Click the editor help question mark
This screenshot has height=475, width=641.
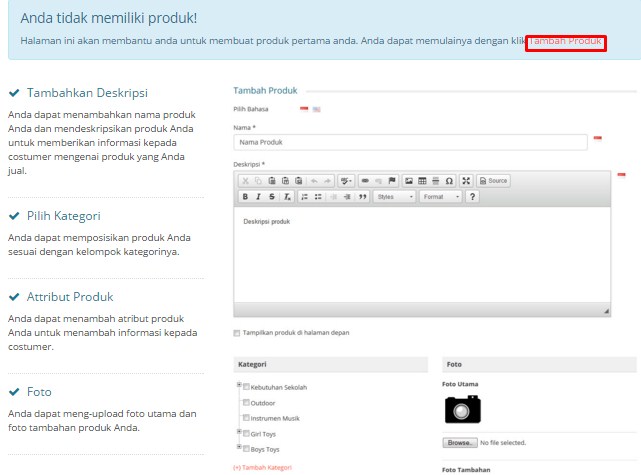point(472,197)
